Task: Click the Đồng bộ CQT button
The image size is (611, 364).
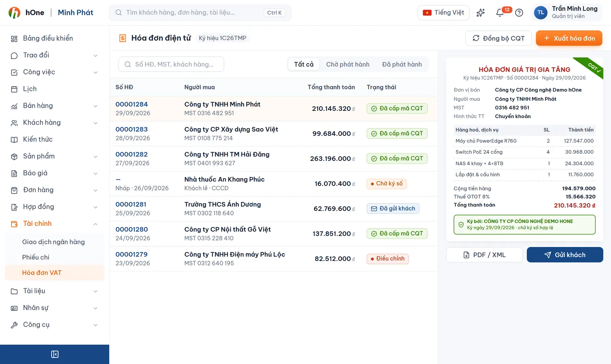Action: click(x=499, y=38)
